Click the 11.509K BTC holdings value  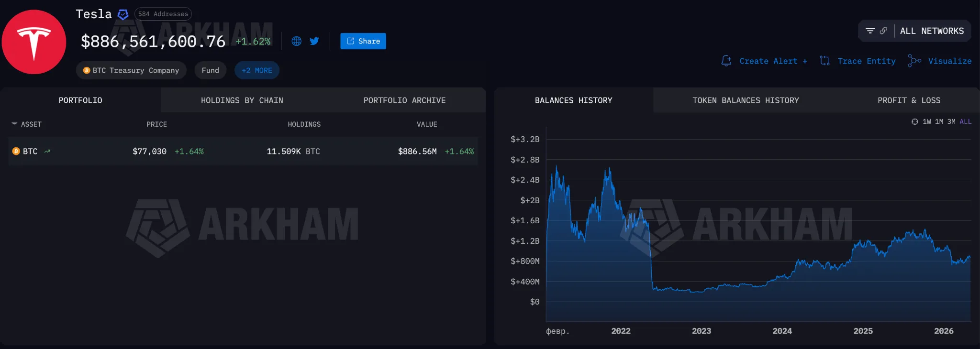(x=293, y=152)
